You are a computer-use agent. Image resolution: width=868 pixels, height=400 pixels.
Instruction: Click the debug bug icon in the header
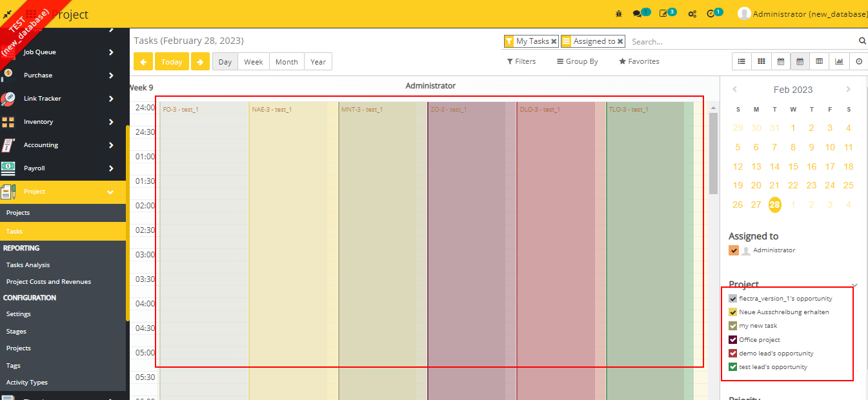[x=618, y=13]
